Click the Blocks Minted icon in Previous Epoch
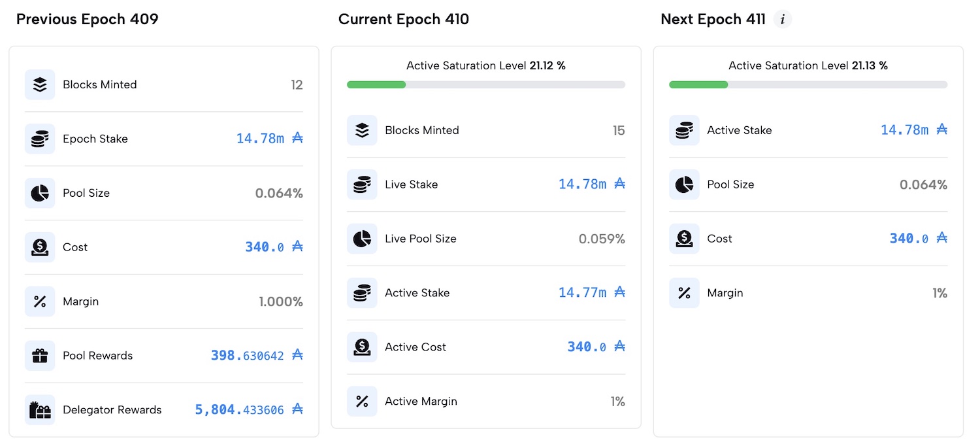 (x=40, y=84)
